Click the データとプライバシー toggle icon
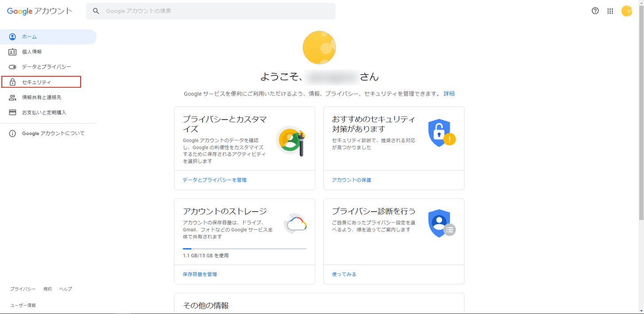This screenshot has height=314, width=644. coord(12,67)
